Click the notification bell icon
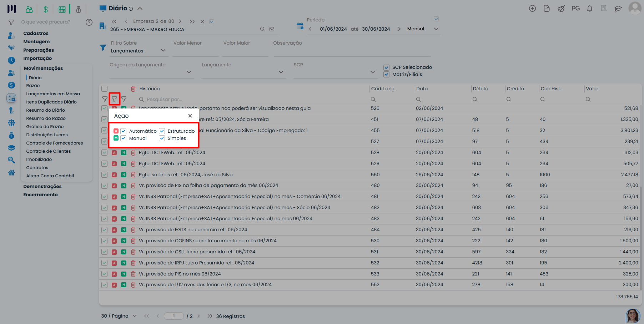Image resolution: width=644 pixels, height=324 pixels. click(x=589, y=9)
